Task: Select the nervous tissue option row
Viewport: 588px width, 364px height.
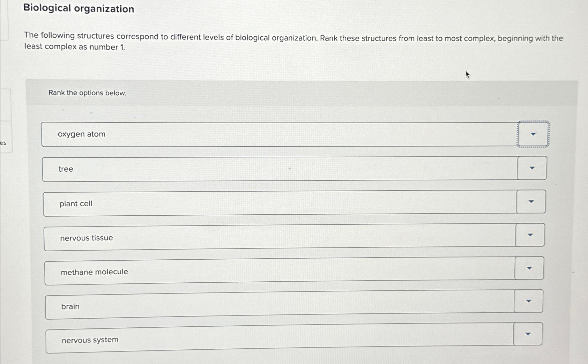Action: click(x=244, y=238)
